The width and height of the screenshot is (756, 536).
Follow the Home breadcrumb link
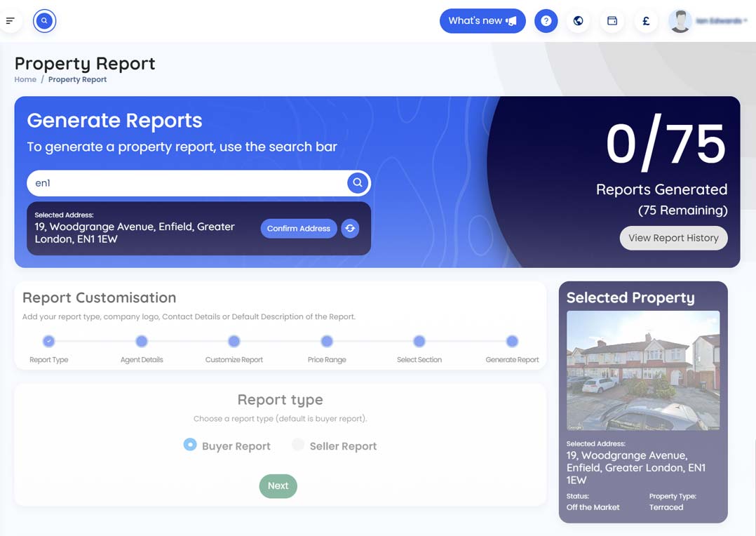[x=25, y=79]
